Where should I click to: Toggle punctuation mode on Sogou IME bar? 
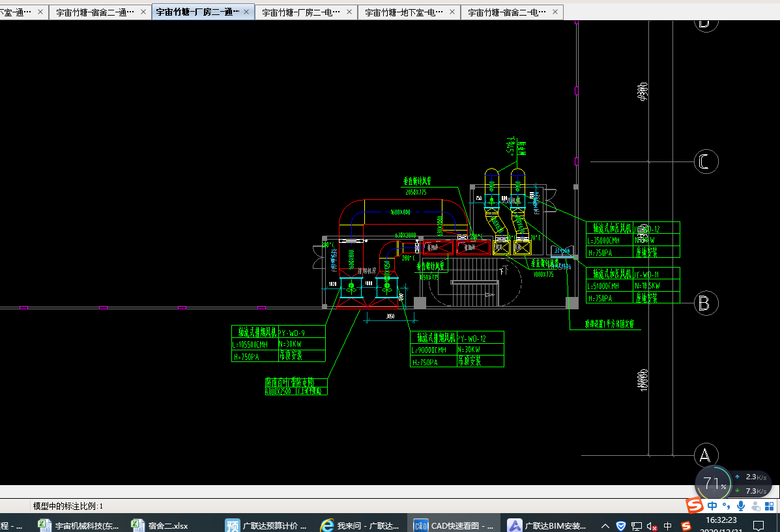click(x=727, y=506)
